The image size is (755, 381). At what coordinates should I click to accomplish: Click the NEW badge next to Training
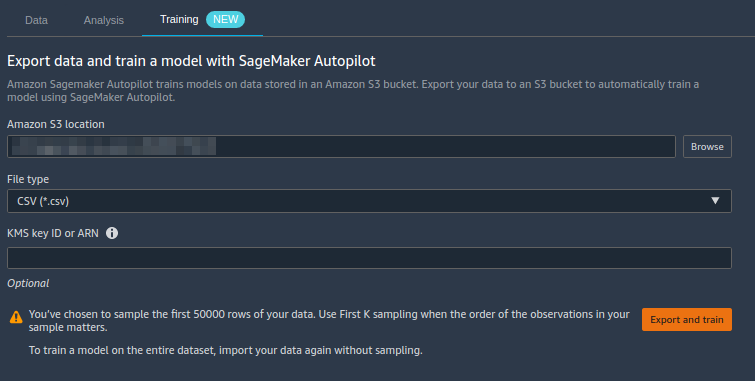(x=225, y=19)
